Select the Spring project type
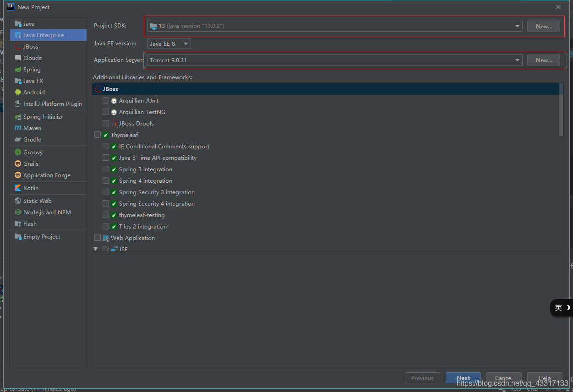 click(48, 70)
